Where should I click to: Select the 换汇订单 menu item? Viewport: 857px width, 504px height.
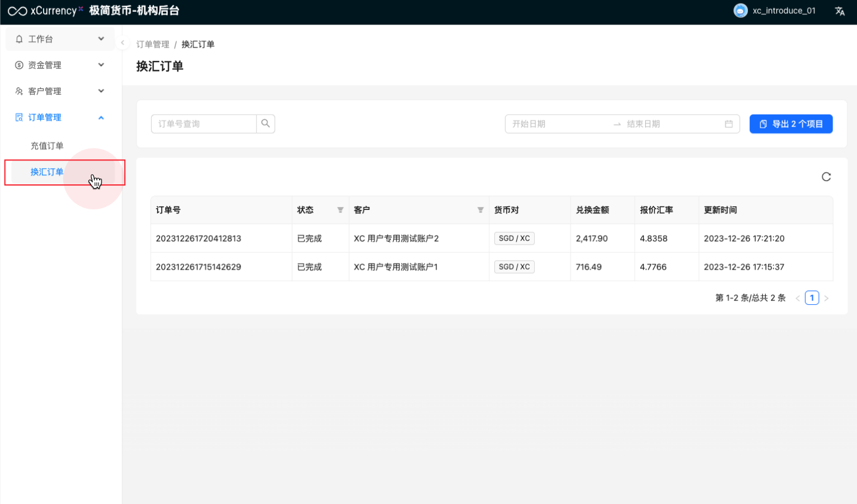point(47,172)
